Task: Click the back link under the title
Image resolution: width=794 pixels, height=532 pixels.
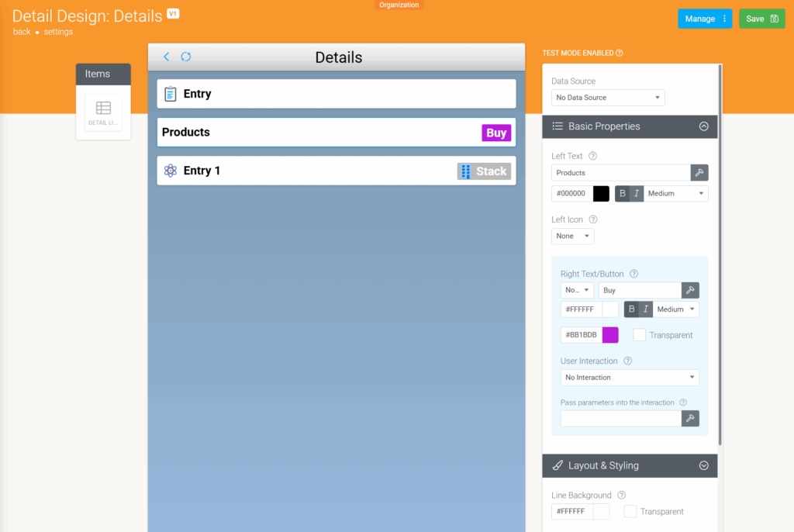Action: pyautogui.click(x=22, y=32)
